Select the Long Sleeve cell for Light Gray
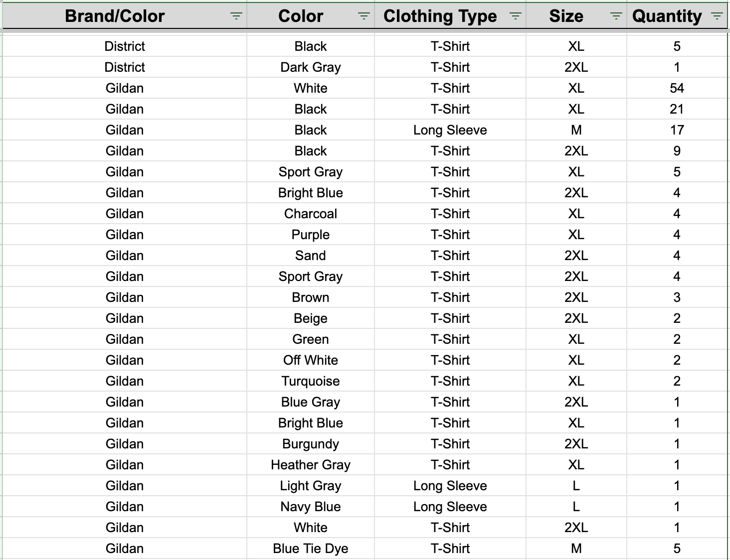Viewport: 730px width, 560px height. click(x=450, y=486)
